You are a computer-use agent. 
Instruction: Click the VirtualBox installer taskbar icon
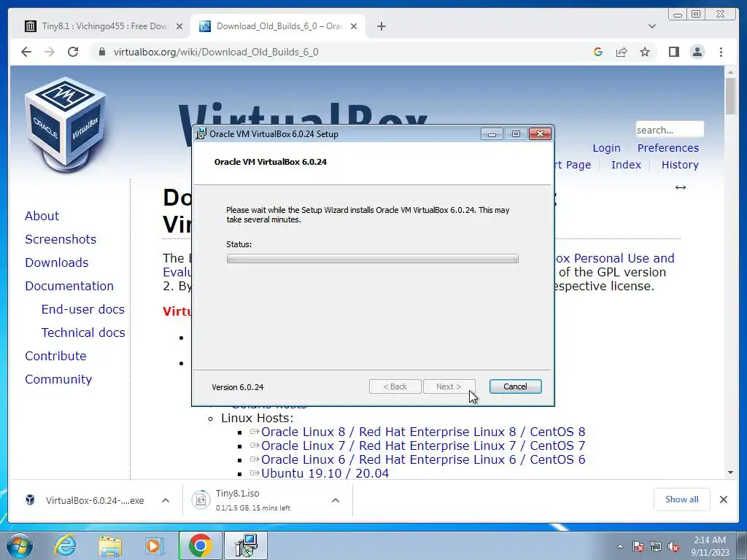(x=246, y=545)
